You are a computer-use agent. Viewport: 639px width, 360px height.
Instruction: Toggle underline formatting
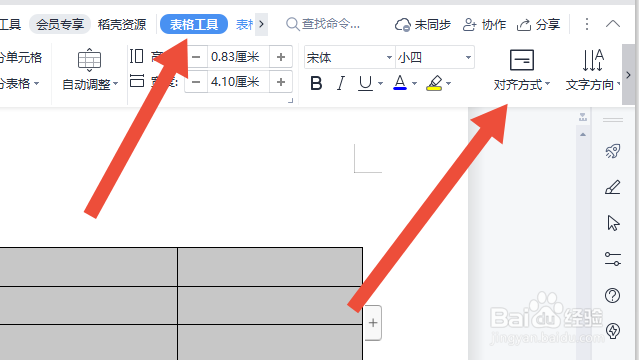point(365,83)
